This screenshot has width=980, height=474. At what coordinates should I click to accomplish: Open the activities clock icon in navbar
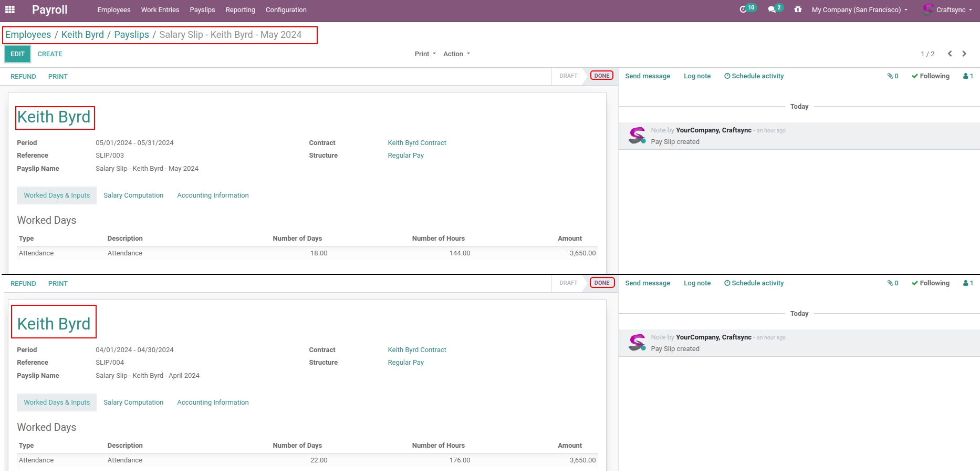point(743,9)
